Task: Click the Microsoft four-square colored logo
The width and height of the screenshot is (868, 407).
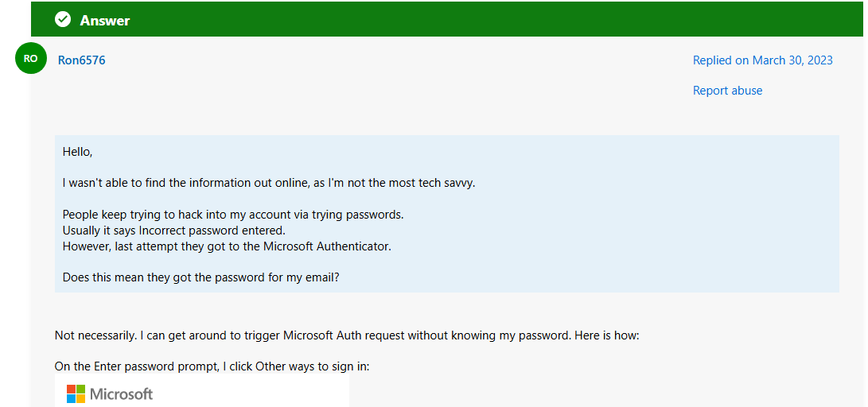Action: 76,393
